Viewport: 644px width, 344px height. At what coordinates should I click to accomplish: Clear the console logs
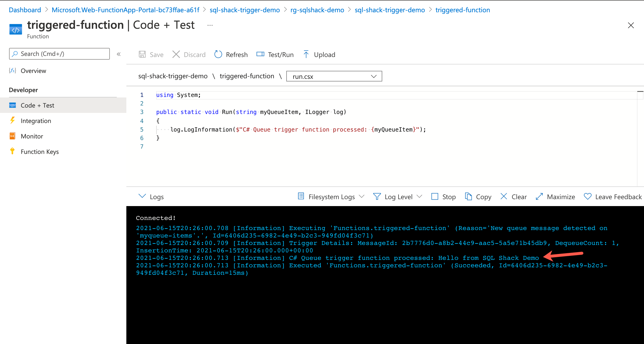[513, 196]
